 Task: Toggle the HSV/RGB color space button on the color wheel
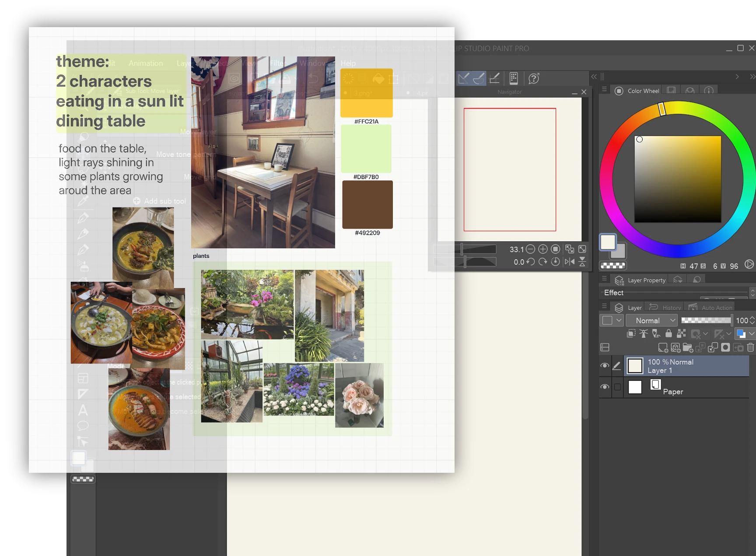click(x=749, y=264)
